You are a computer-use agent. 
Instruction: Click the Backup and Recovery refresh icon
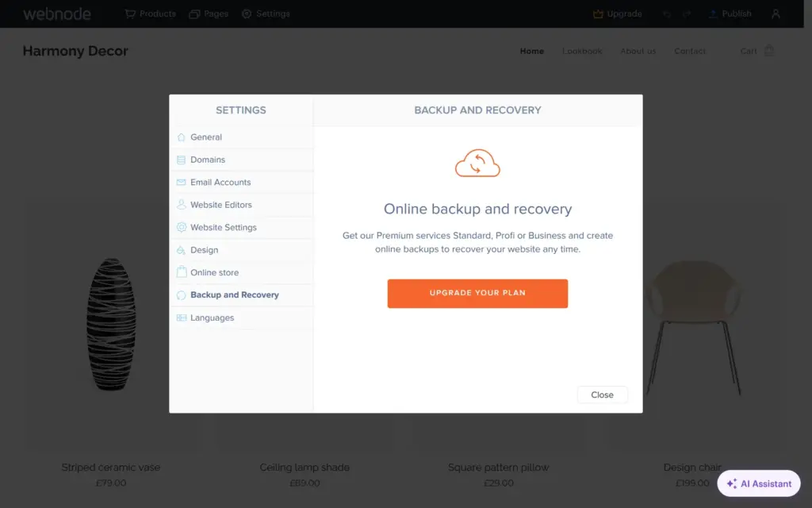(x=182, y=295)
